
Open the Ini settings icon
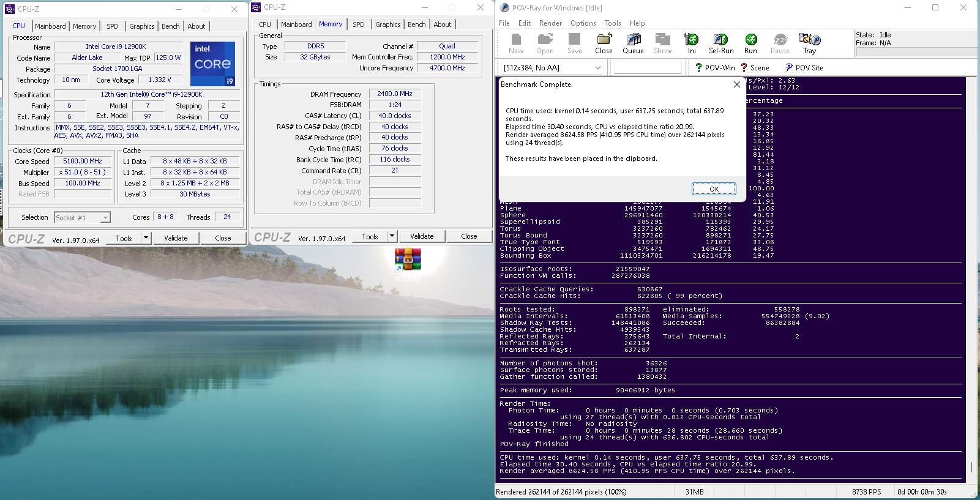click(x=692, y=40)
